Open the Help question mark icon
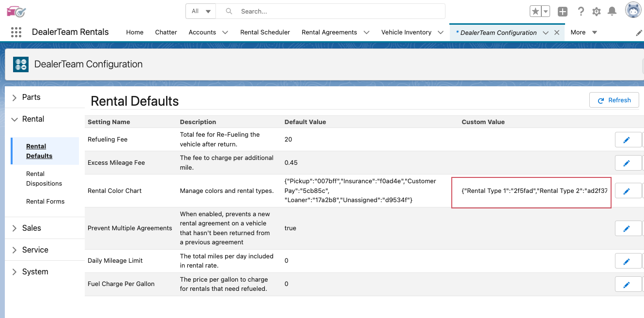Screen dimensions: 644x318 581,11
